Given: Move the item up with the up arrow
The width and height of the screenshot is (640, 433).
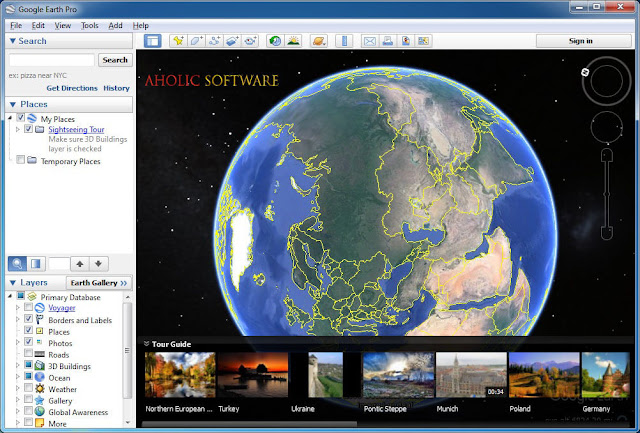Looking at the screenshot, I should [x=80, y=264].
